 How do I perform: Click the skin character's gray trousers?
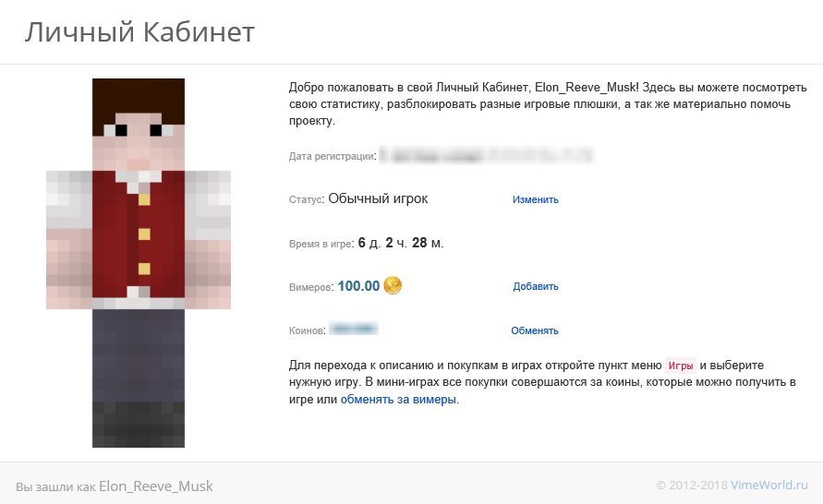139,355
